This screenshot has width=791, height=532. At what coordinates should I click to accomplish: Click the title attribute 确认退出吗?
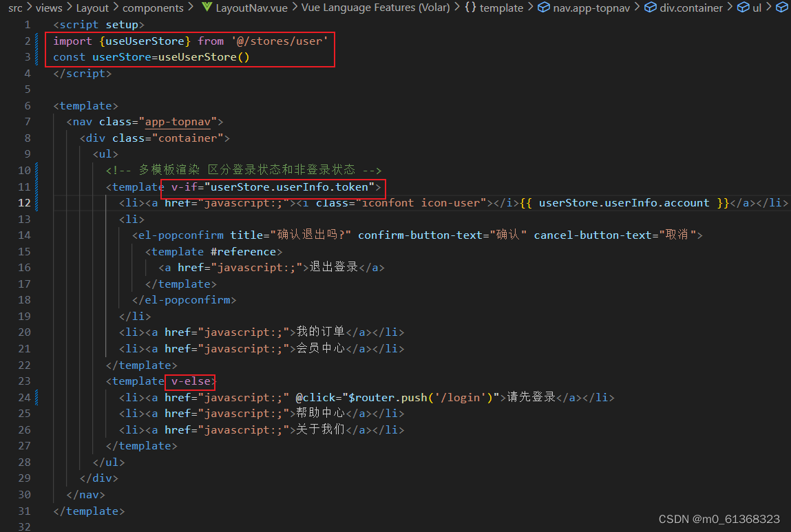pyautogui.click(x=291, y=235)
